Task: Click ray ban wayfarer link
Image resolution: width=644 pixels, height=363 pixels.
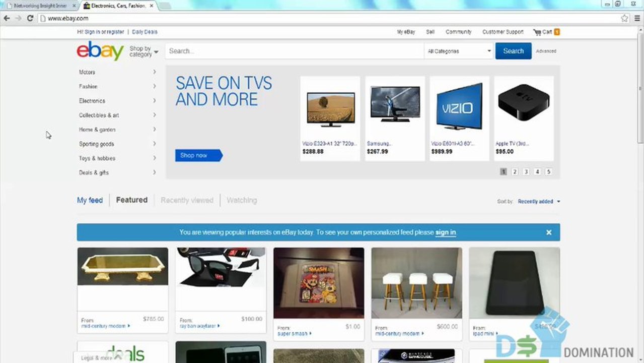Action: tap(199, 326)
